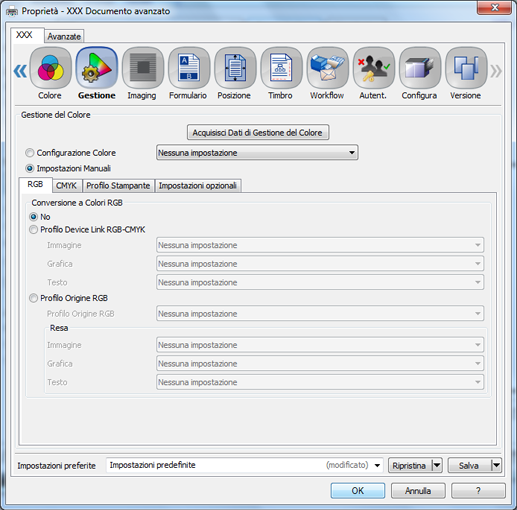Open the Autent. authentication icon
Screen dimensions: 517x510
(x=373, y=68)
